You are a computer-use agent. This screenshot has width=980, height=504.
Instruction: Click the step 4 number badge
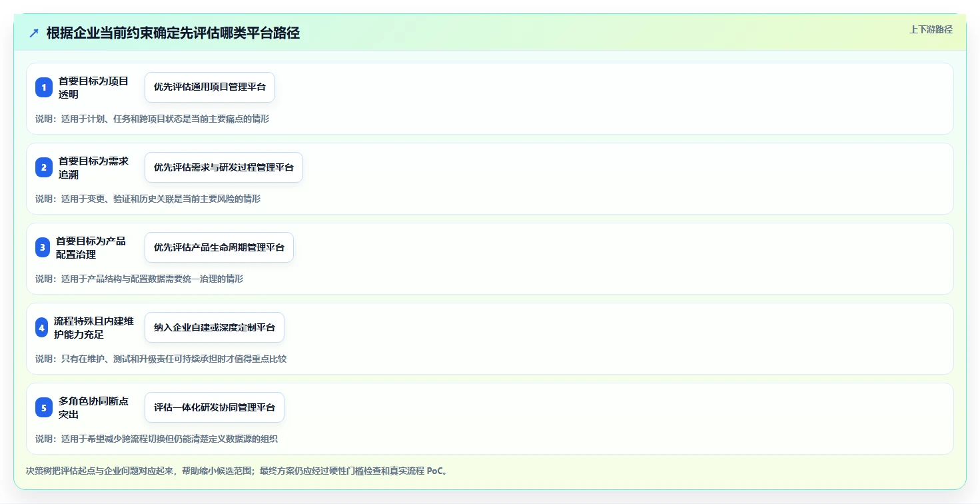pos(42,327)
